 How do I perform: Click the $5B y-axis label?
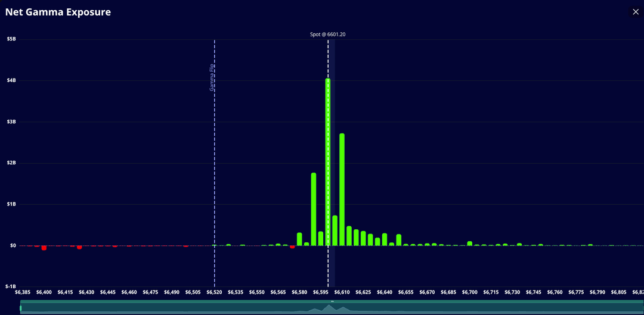coord(11,39)
